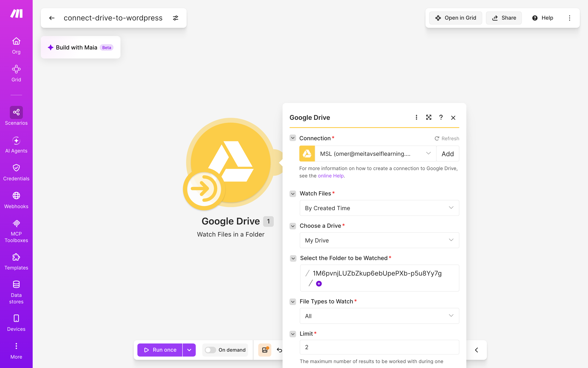The width and height of the screenshot is (588, 368).
Task: Open the Org home section
Action: pos(16,46)
